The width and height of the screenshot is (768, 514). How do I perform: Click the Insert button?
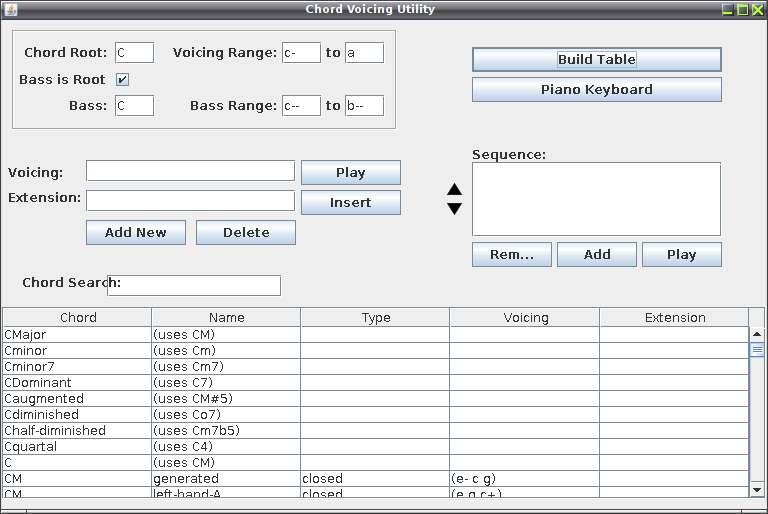click(x=351, y=202)
